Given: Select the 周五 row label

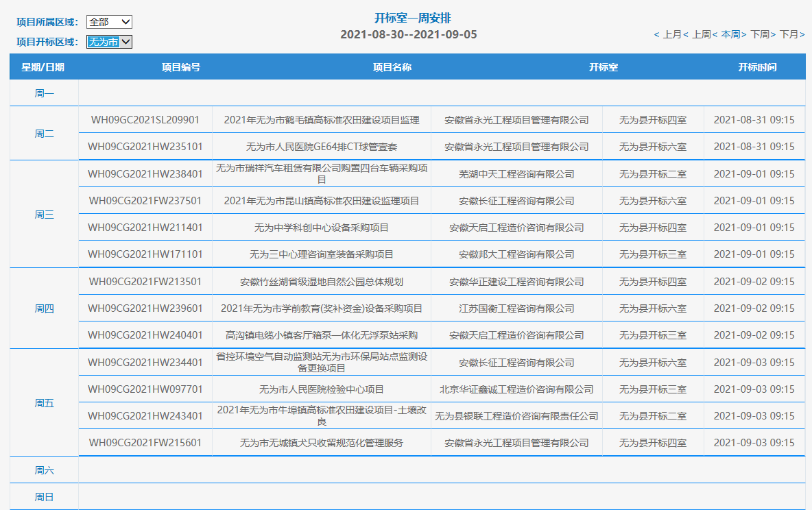Looking at the screenshot, I should (44, 403).
